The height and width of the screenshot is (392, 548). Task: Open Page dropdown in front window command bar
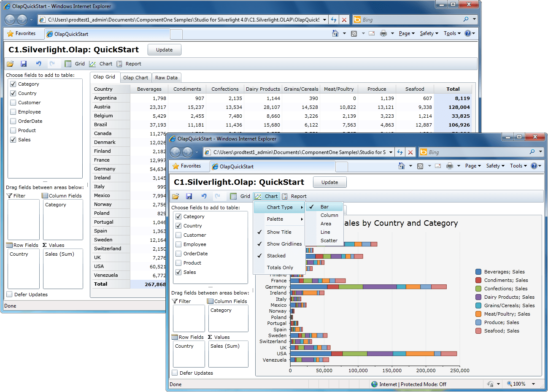(x=473, y=166)
